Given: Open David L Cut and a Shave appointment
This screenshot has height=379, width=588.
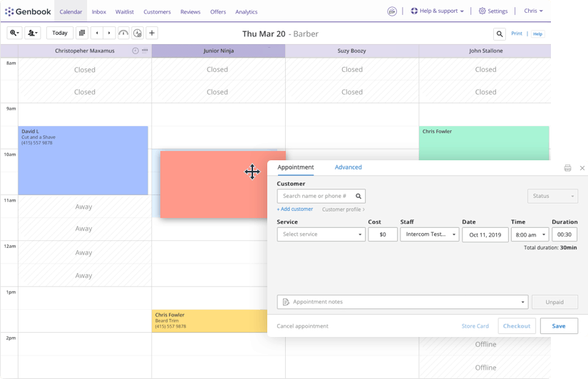Looking at the screenshot, I should coord(83,160).
